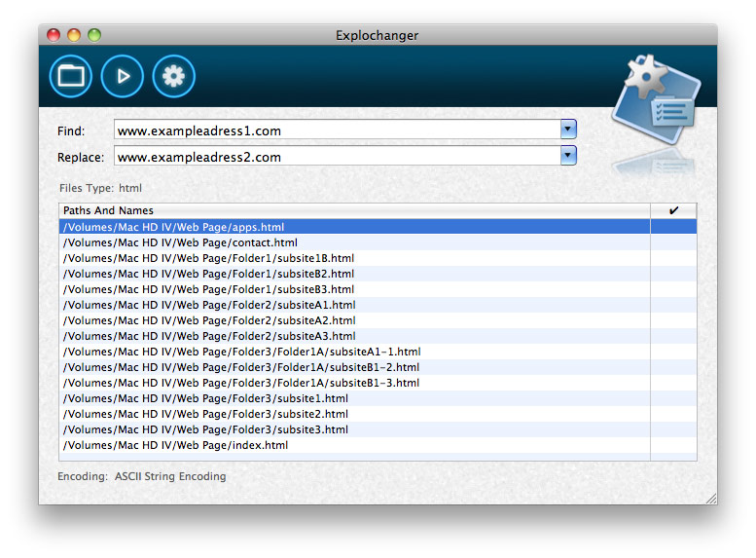Select the index.html file row

[378, 445]
